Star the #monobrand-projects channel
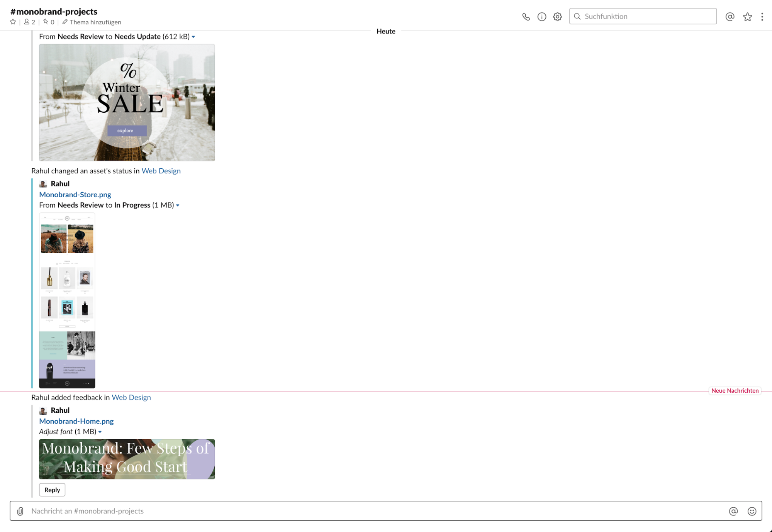The width and height of the screenshot is (772, 532). coord(13,22)
